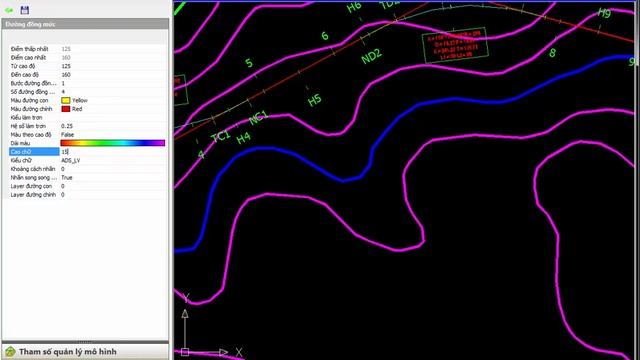Select the Dải màu property label
The width and height of the screenshot is (640, 360).
[20, 143]
